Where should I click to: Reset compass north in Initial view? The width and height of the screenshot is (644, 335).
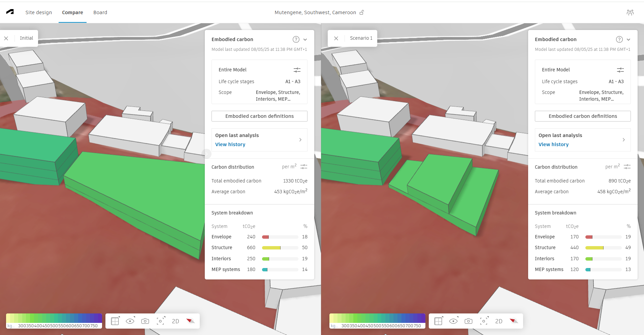click(191, 321)
